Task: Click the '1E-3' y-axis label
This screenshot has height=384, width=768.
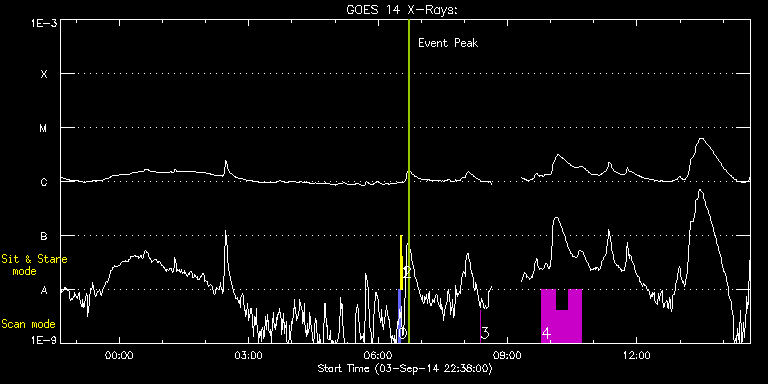Action: pyautogui.click(x=44, y=23)
